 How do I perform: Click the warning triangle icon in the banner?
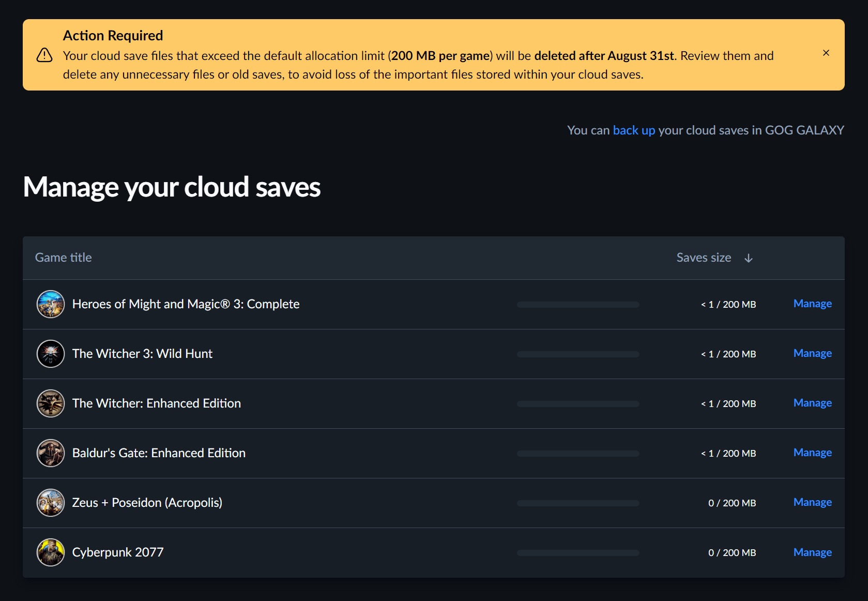click(x=44, y=55)
